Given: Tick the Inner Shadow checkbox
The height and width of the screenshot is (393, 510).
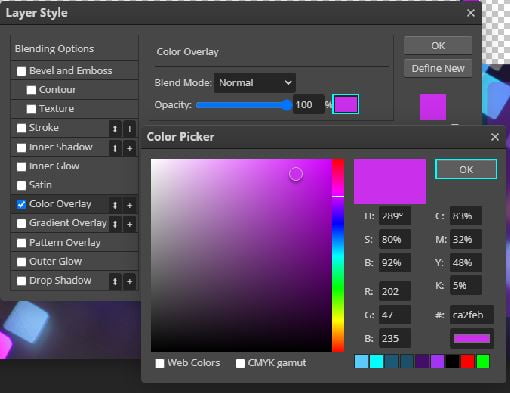Looking at the screenshot, I should [x=21, y=148].
